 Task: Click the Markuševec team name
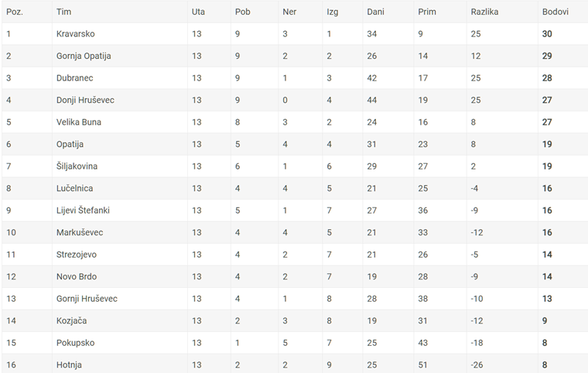[x=80, y=232]
